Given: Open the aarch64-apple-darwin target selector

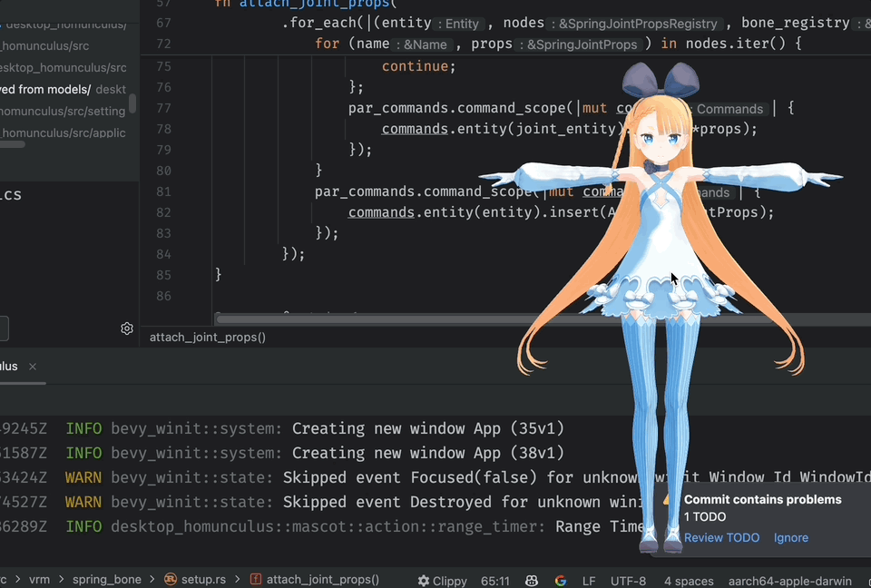Looking at the screenshot, I should point(790,581).
